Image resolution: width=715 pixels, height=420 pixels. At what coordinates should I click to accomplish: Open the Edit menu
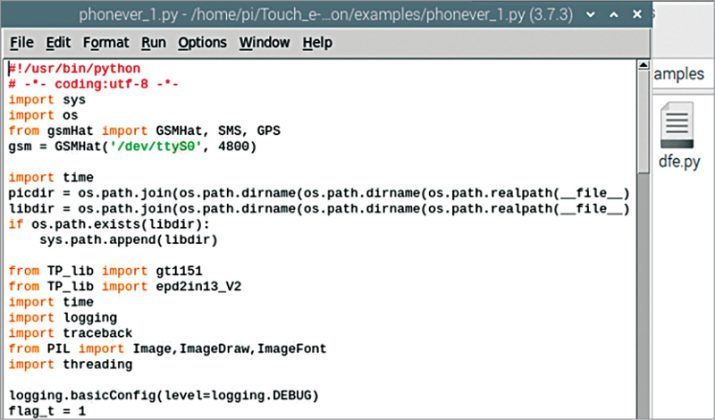pos(58,43)
